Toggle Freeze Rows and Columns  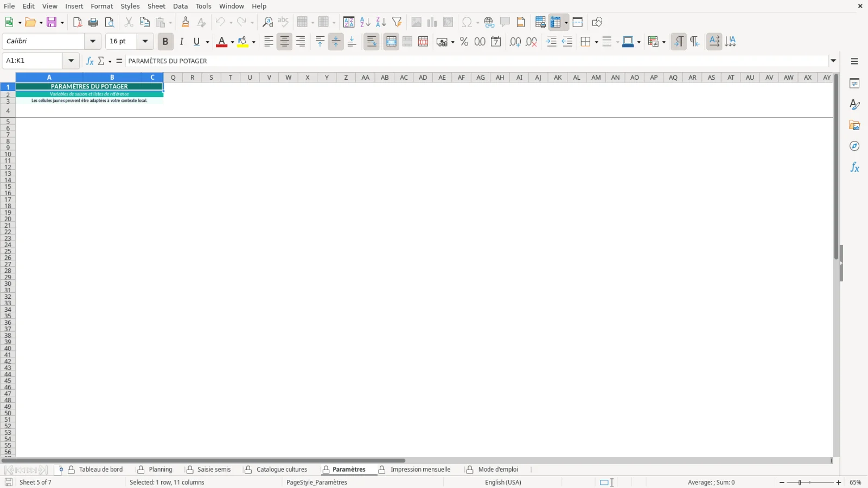(556, 22)
